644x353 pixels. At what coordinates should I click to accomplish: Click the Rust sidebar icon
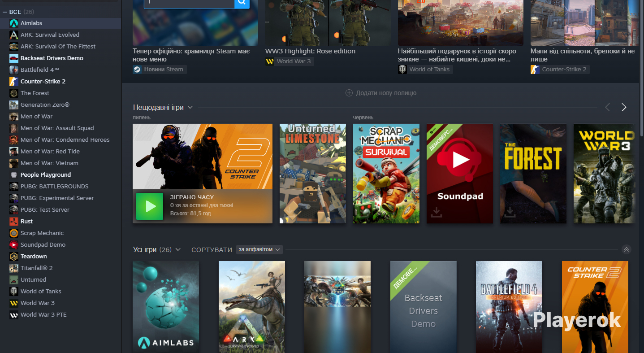[x=14, y=221]
